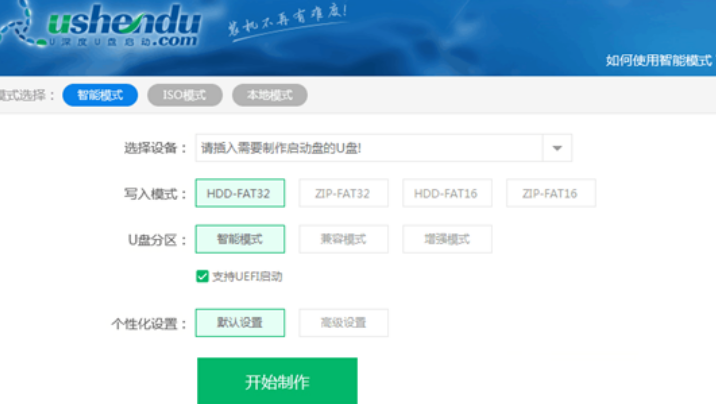This screenshot has height=404, width=716.
Task: Select 默认设置 personalization option
Action: click(x=240, y=323)
